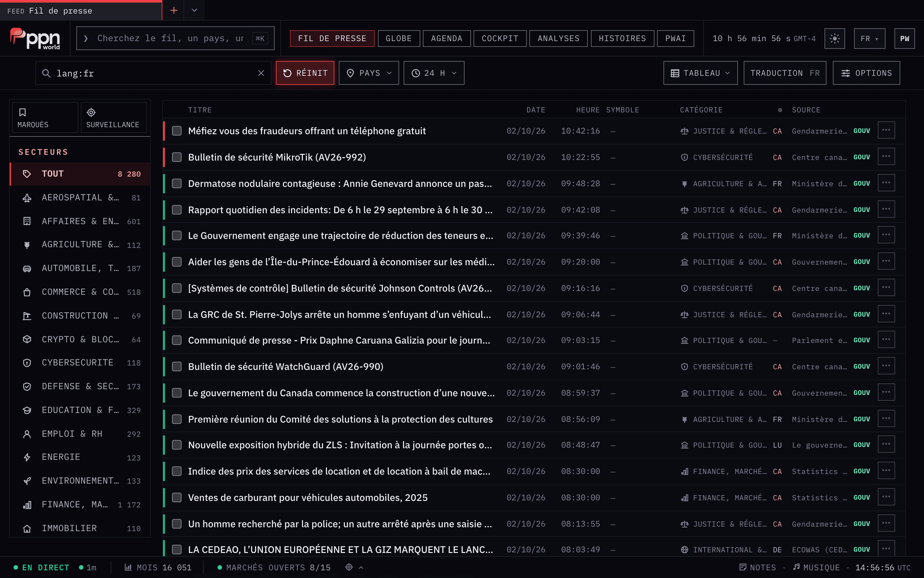924x578 pixels.
Task: Check the Bulletin de sécurité WatchGuard checkbox
Action: [x=176, y=367]
